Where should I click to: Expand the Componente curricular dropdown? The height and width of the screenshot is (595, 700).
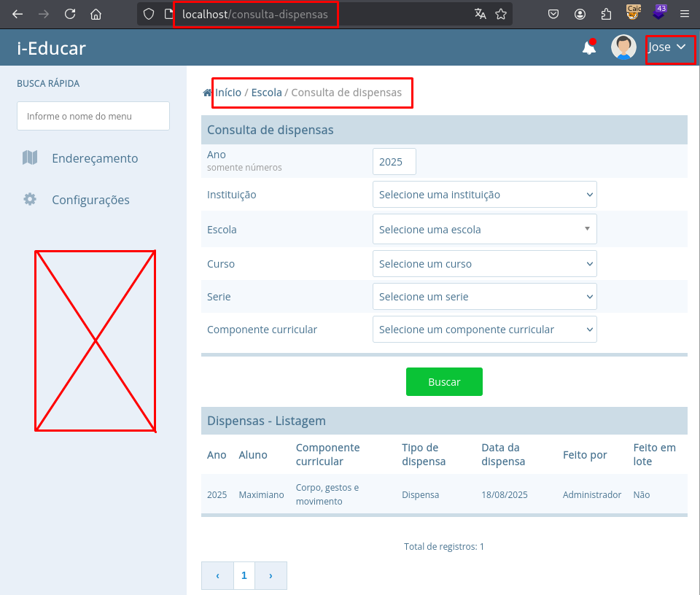[484, 330]
